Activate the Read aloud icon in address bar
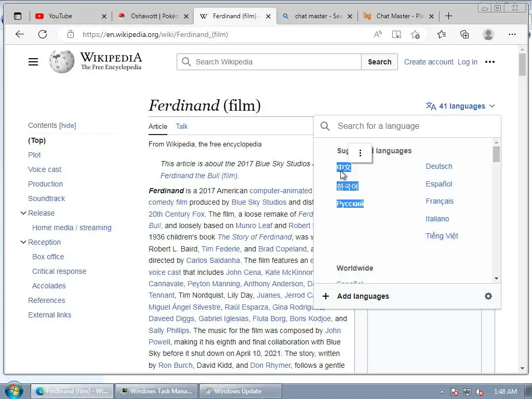This screenshot has height=399, width=532. coord(378,34)
